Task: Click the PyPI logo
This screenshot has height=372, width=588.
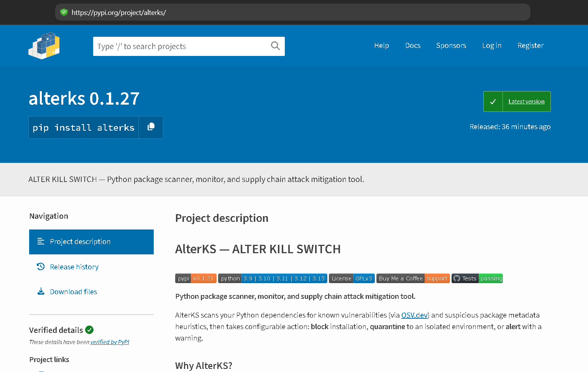Action: click(44, 46)
